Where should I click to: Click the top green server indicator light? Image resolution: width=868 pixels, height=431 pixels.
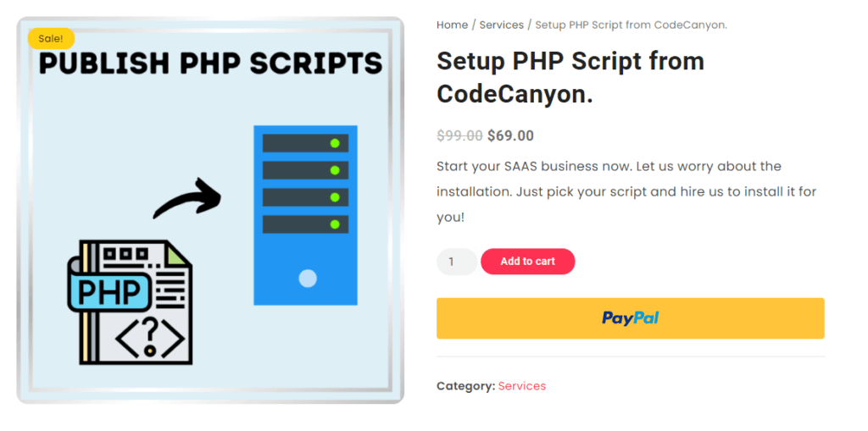click(335, 143)
